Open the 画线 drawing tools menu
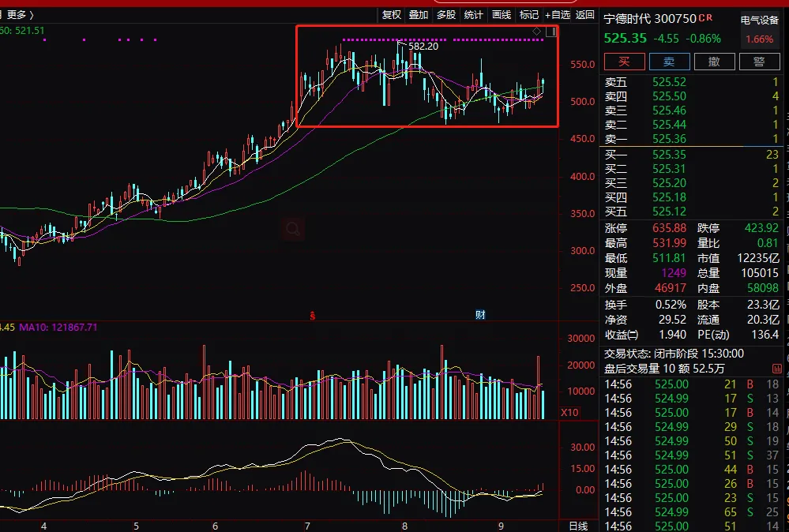Screen dimensions: 789x532 pyautogui.click(x=502, y=14)
